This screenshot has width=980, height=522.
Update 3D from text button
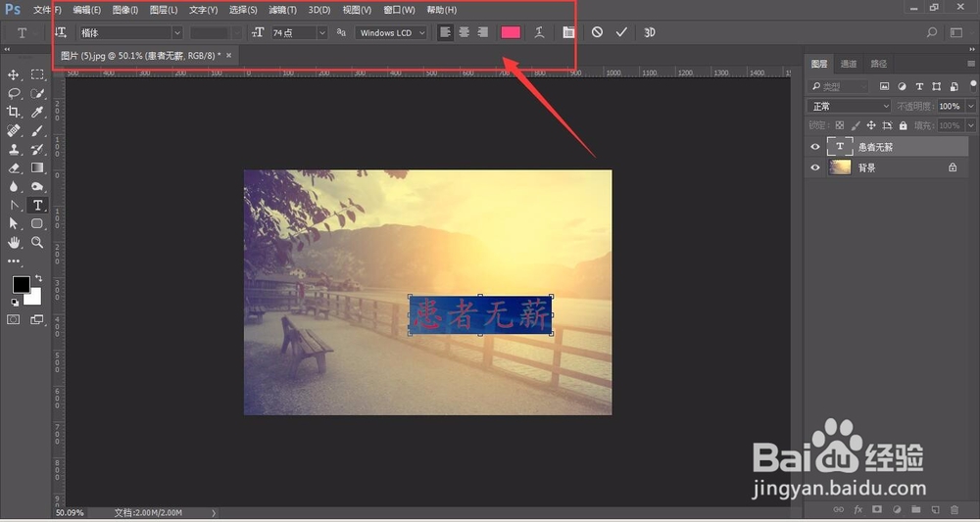point(650,32)
